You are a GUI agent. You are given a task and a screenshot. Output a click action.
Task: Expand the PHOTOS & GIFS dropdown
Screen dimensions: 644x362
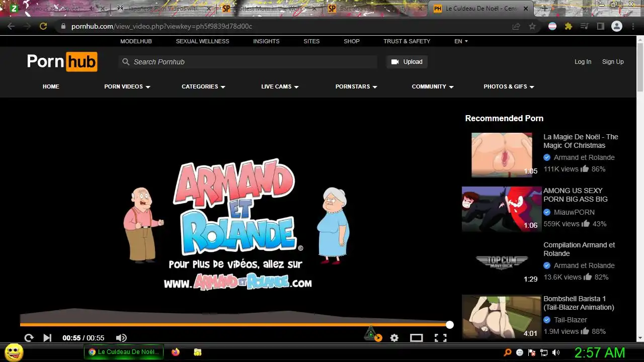tap(509, 86)
